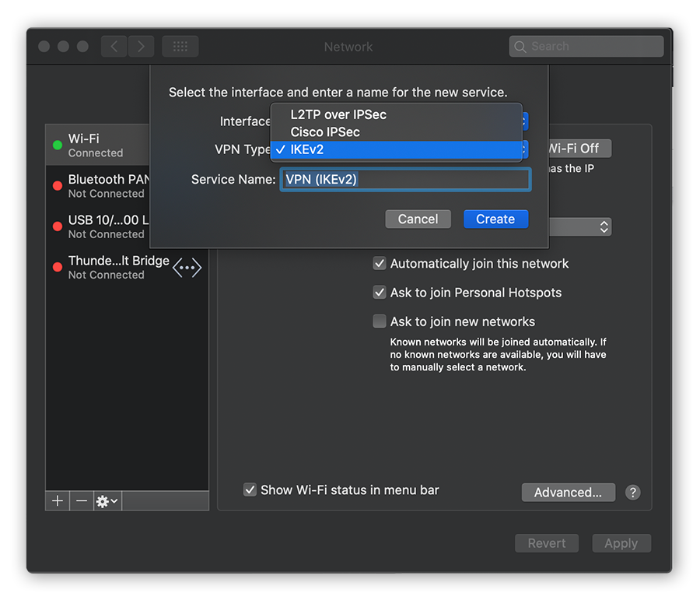Screen dimensions: 700x600
Task: Click 'Select the interface and enter a name' text
Action: click(338, 93)
